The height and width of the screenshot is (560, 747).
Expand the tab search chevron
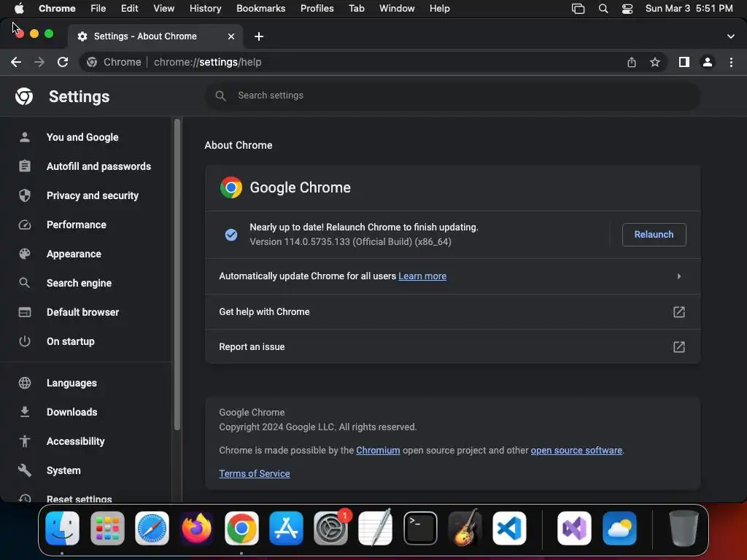tap(730, 36)
